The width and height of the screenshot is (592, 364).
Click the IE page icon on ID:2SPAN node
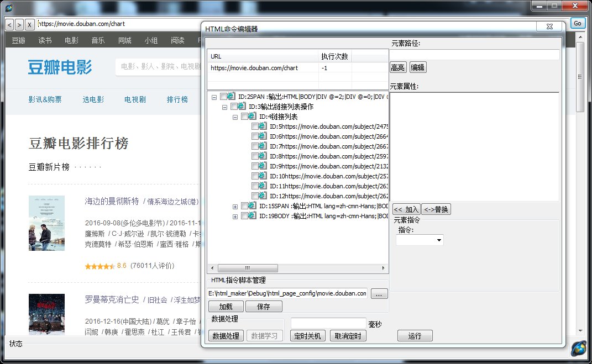coord(232,97)
